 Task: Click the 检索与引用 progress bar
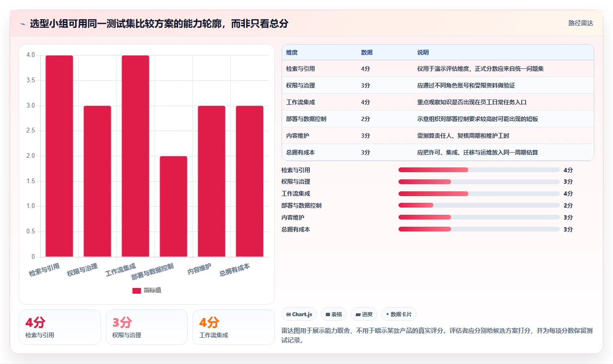coord(479,170)
